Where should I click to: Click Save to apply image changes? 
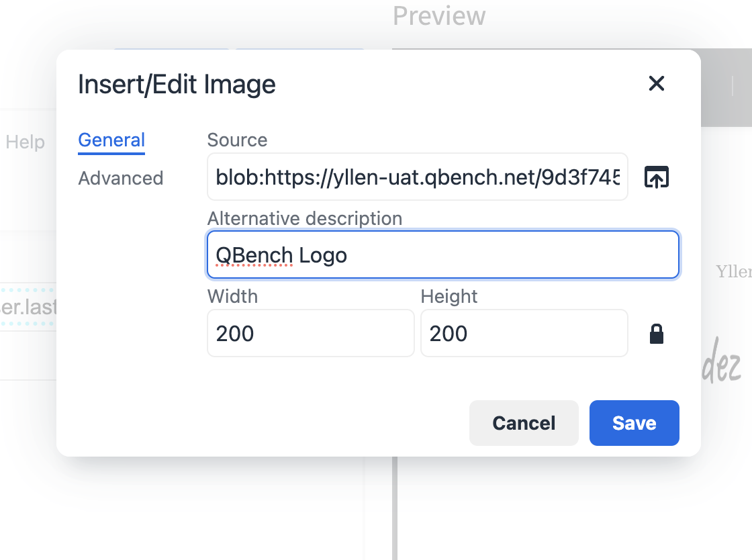pos(634,423)
